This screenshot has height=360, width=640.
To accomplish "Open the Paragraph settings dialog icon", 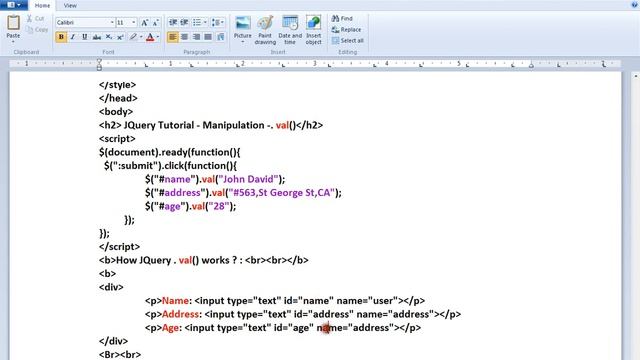I will [x=221, y=37].
